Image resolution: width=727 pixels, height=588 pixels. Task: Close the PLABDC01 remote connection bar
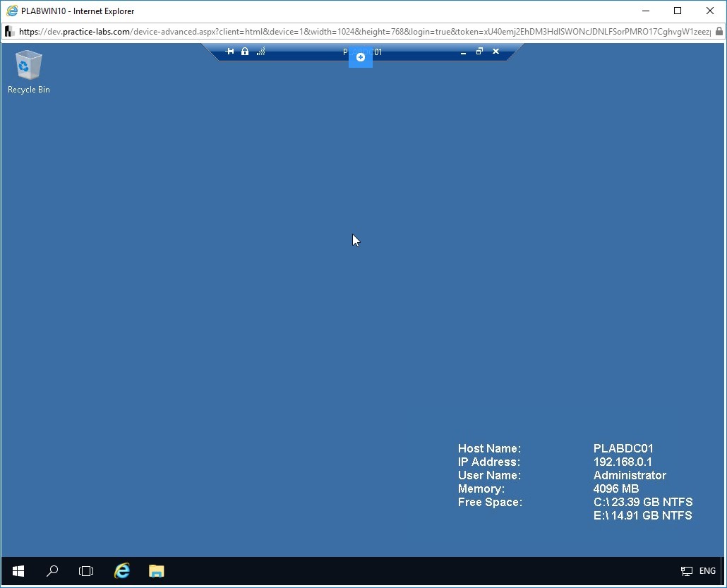coord(495,52)
